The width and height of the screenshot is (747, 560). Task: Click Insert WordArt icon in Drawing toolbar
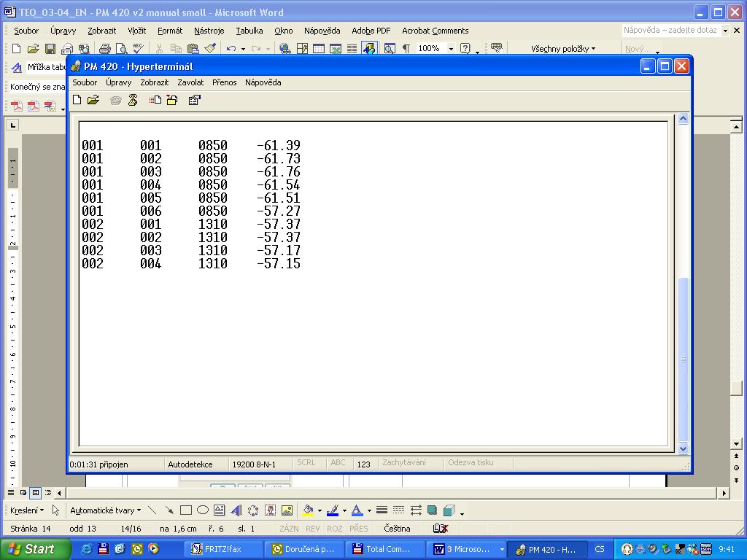(x=236, y=510)
